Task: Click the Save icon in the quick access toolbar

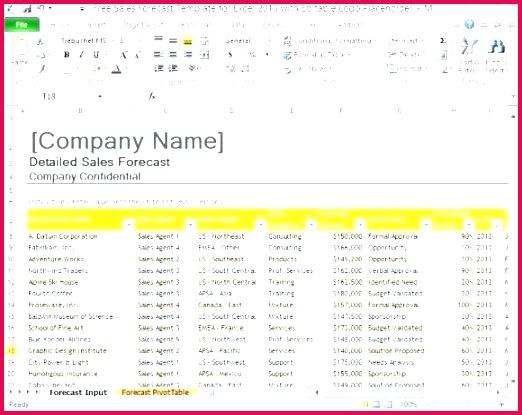Action: pos(27,8)
